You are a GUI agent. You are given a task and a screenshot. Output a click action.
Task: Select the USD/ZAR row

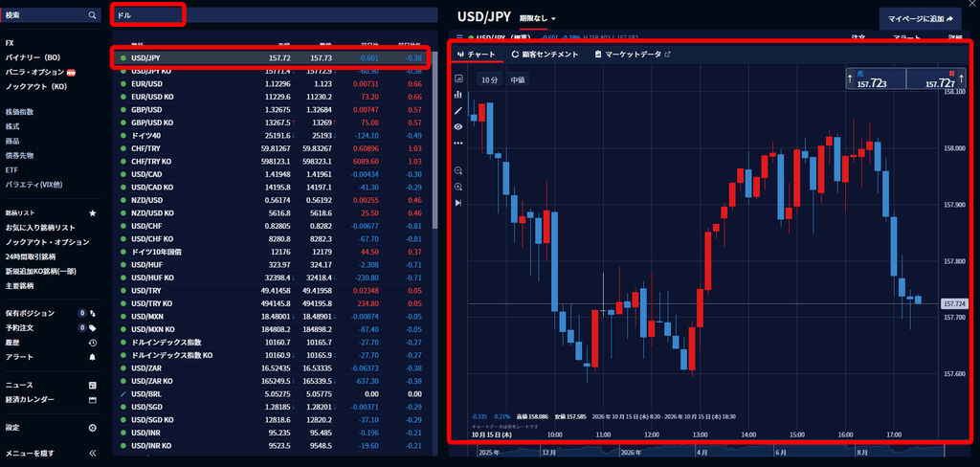pyautogui.click(x=272, y=368)
